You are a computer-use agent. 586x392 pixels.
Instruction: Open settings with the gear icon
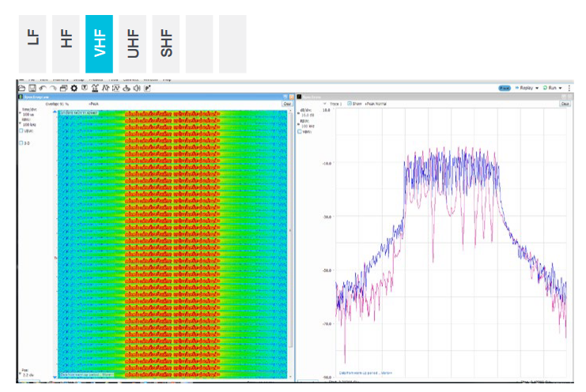coord(74,87)
